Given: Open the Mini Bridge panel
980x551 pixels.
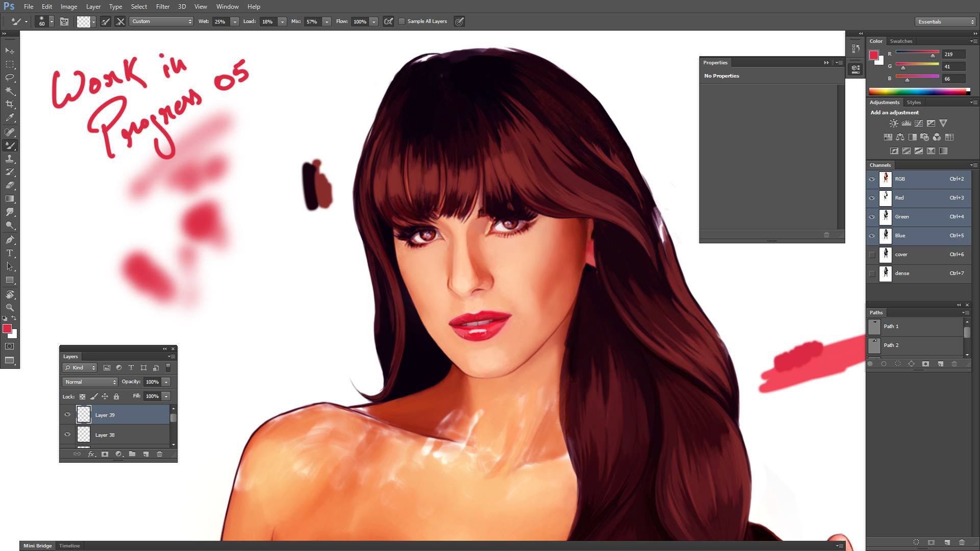Looking at the screenshot, I should tap(37, 545).
